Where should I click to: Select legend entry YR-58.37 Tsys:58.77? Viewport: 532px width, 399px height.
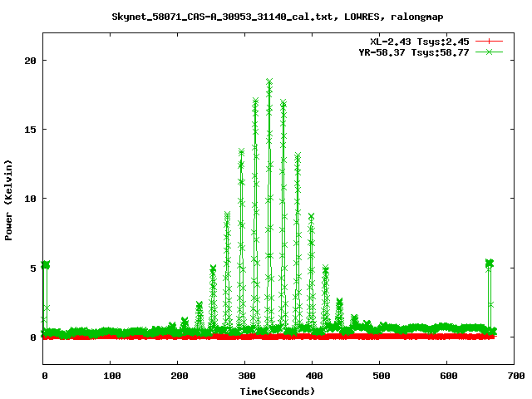pos(414,52)
